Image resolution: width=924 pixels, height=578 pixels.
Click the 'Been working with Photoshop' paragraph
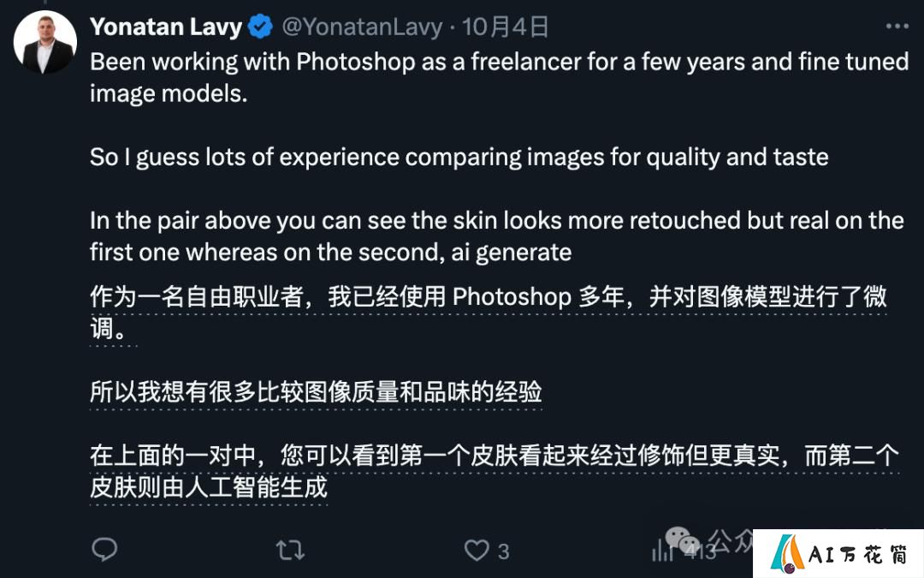[x=499, y=77]
